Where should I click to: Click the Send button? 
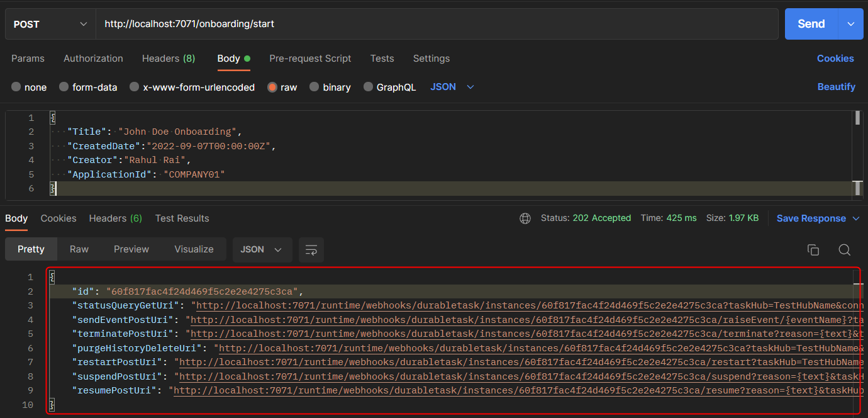click(x=811, y=24)
